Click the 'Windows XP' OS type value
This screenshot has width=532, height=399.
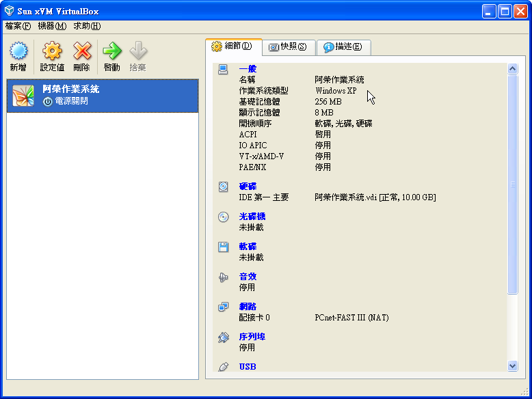click(x=336, y=91)
